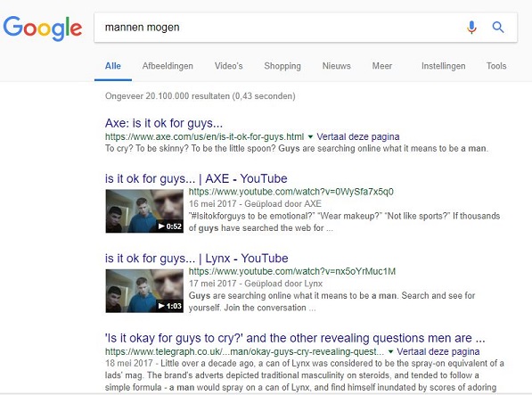Expand the Meer menu
532x395 pixels.
click(382, 66)
